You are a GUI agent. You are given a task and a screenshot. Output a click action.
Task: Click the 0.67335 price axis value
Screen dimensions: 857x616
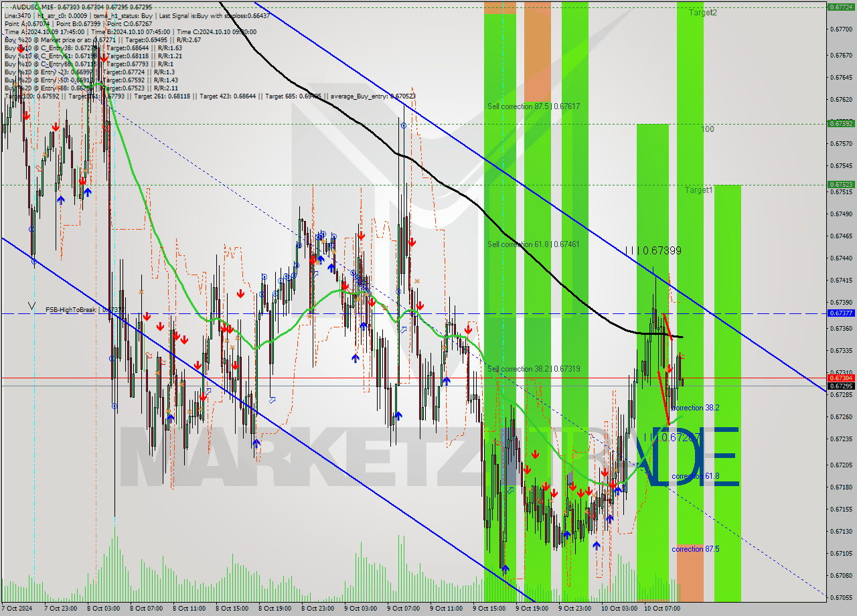840,350
